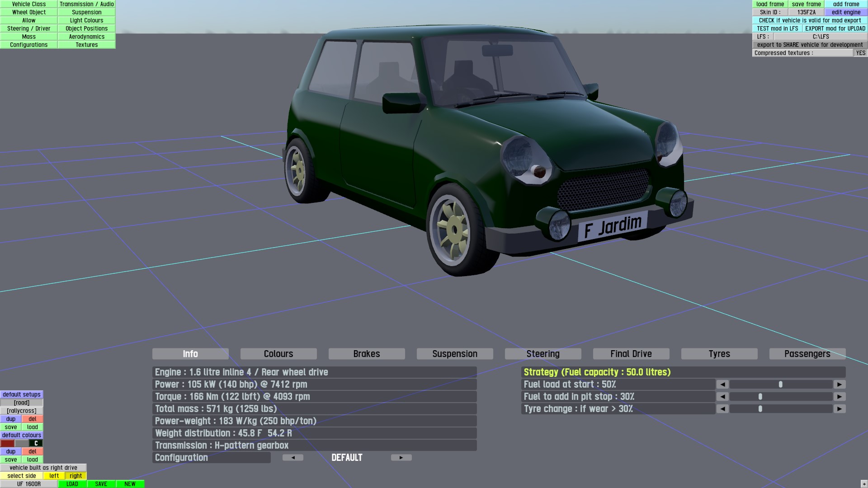
Task: Open the Tyres tab
Action: tap(719, 354)
